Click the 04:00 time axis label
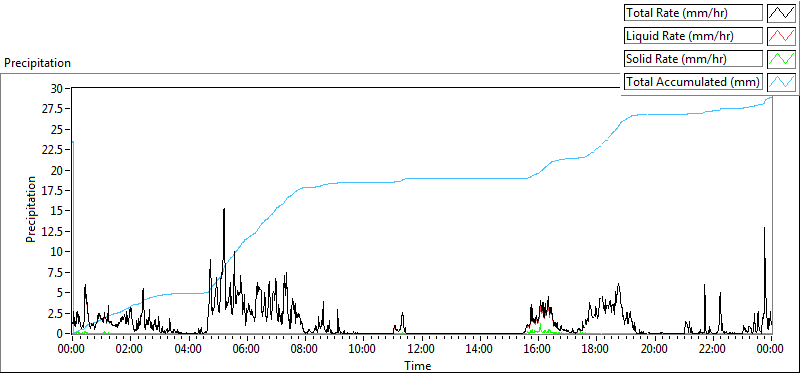Image resolution: width=800 pixels, height=373 pixels. click(x=188, y=350)
